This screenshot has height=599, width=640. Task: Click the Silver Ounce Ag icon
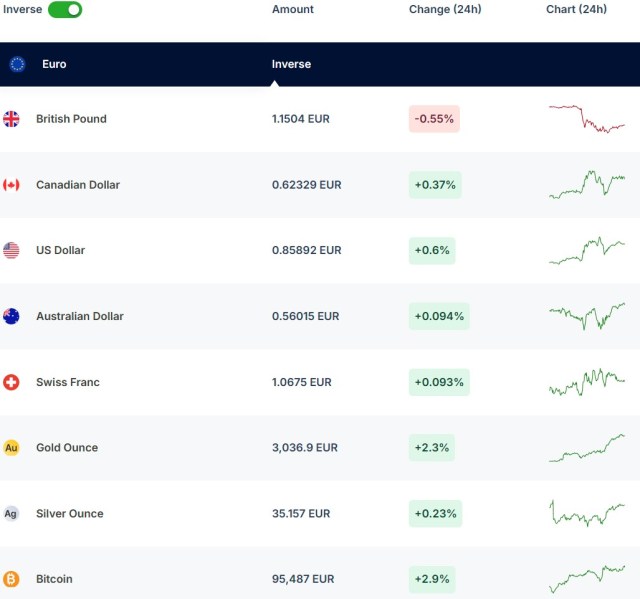coord(11,514)
